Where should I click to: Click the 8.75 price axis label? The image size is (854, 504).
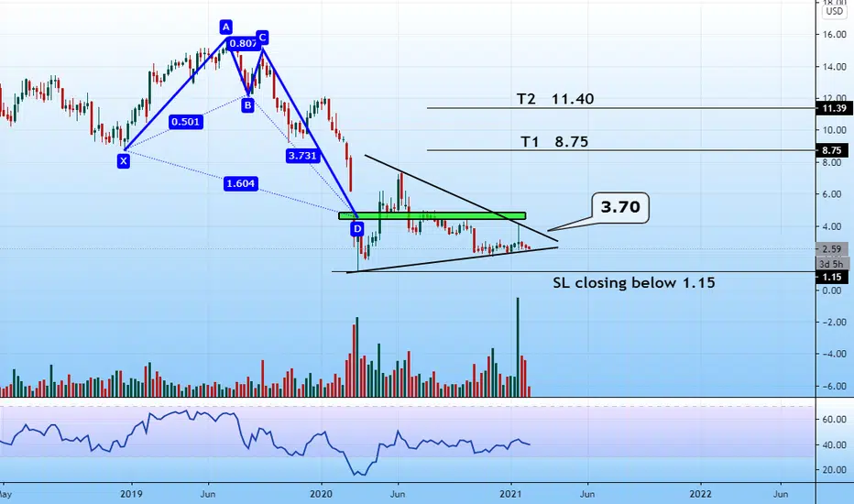[x=832, y=150]
